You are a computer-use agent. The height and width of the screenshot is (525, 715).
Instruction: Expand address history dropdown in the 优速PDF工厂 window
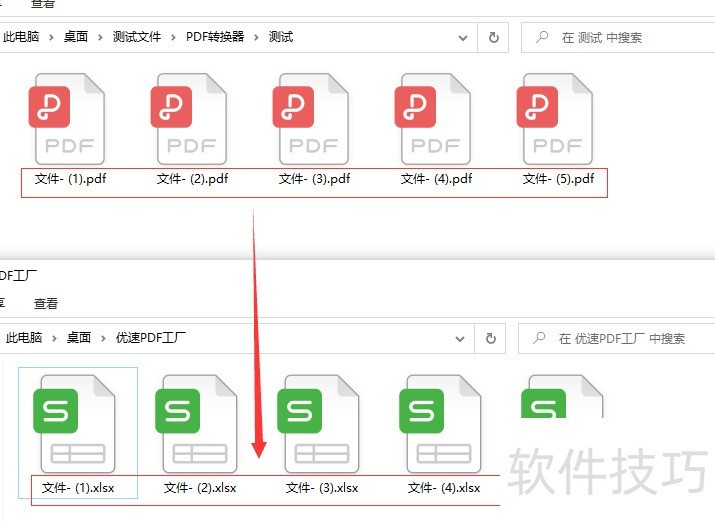(460, 339)
